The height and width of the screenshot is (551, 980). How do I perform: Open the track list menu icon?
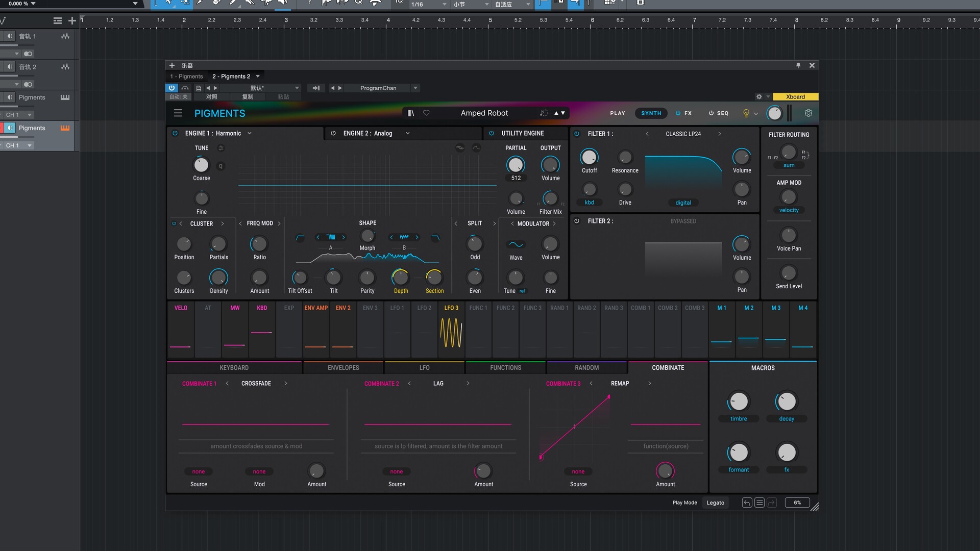58,20
